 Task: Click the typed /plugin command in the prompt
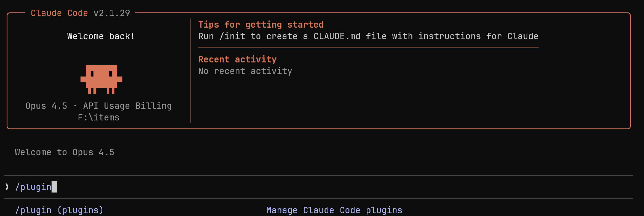pyautogui.click(x=33, y=187)
